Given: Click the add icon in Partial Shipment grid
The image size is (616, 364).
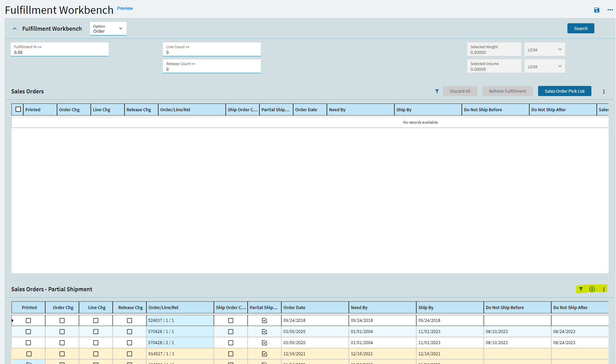Looking at the screenshot, I should (592, 289).
